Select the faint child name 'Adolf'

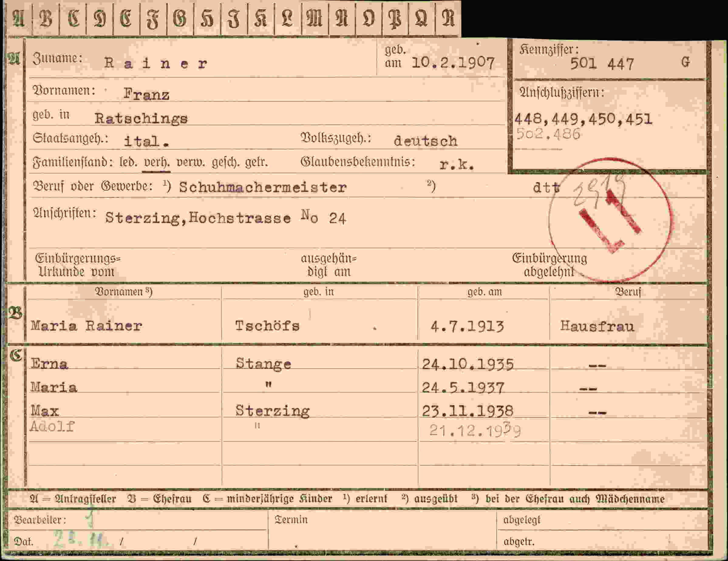tap(52, 426)
